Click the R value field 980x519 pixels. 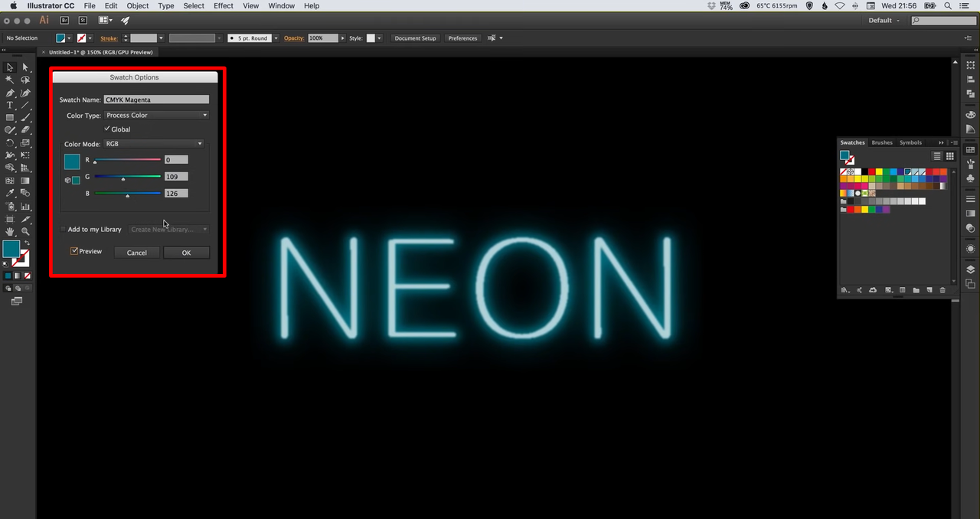click(x=176, y=160)
